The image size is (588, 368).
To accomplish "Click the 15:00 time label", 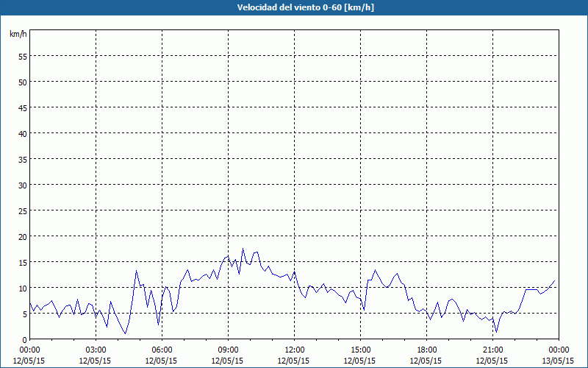I will coord(360,350).
